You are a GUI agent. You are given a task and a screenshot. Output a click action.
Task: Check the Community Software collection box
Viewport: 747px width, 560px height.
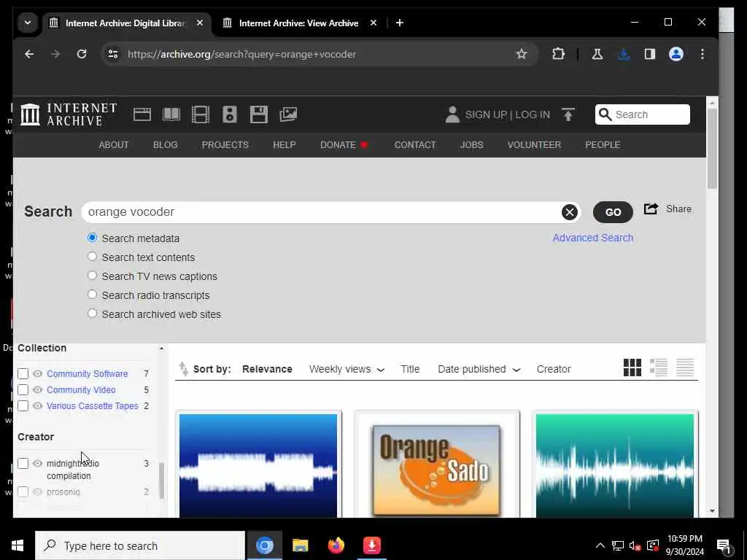23,374
